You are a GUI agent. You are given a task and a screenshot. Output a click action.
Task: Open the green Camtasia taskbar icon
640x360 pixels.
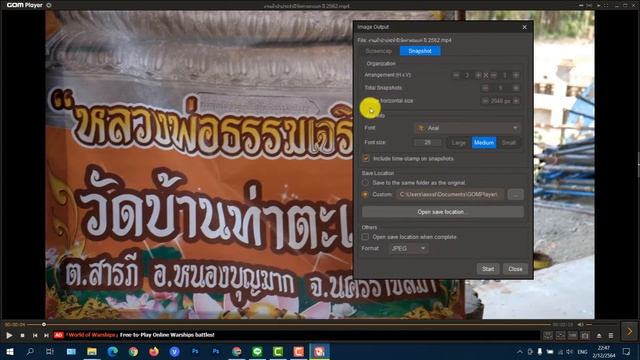(x=278, y=351)
